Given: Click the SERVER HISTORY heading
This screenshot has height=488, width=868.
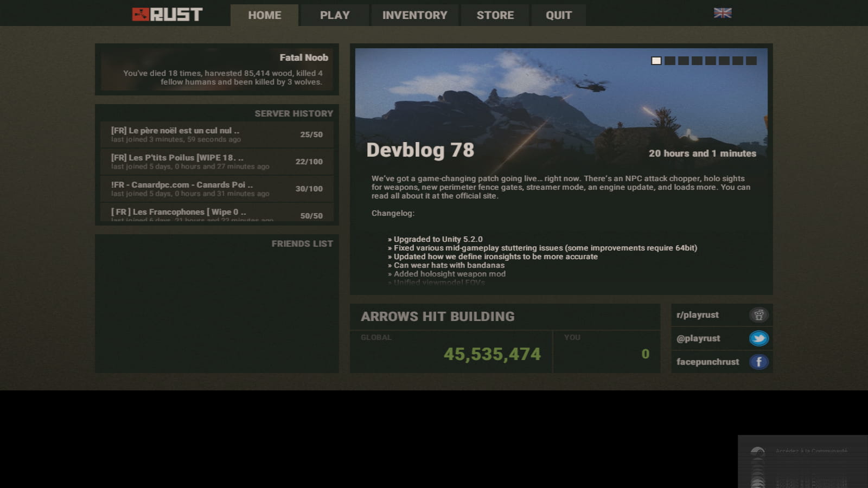Looking at the screenshot, I should [293, 113].
